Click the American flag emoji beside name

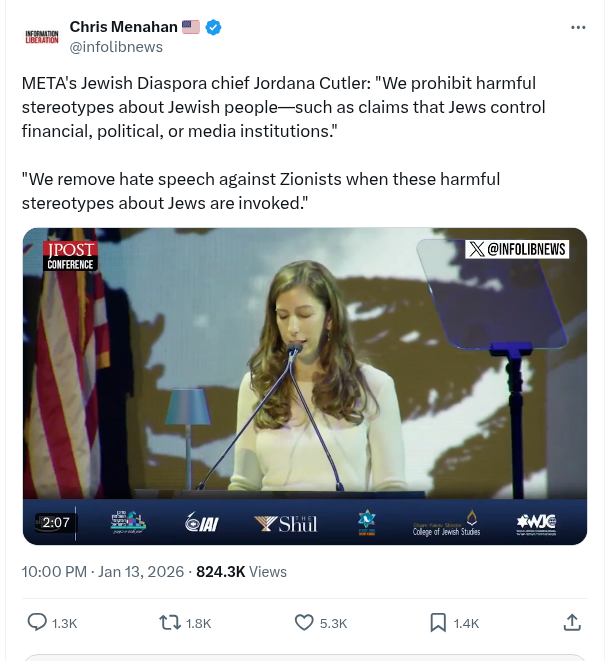click(x=191, y=27)
